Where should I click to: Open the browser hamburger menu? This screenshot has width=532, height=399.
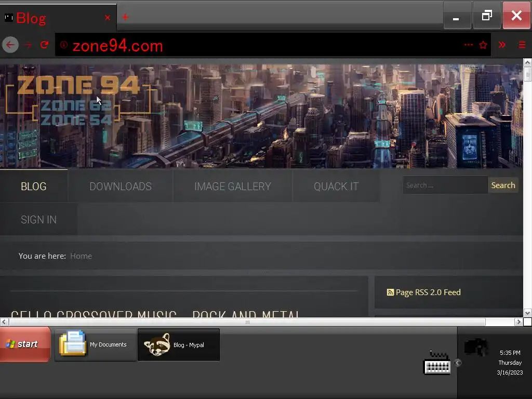coord(522,45)
